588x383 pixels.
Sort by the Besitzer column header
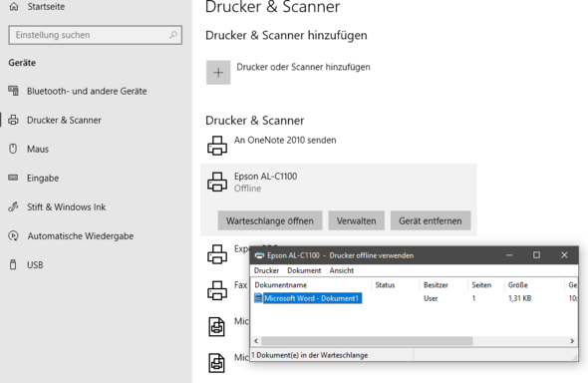(444, 285)
